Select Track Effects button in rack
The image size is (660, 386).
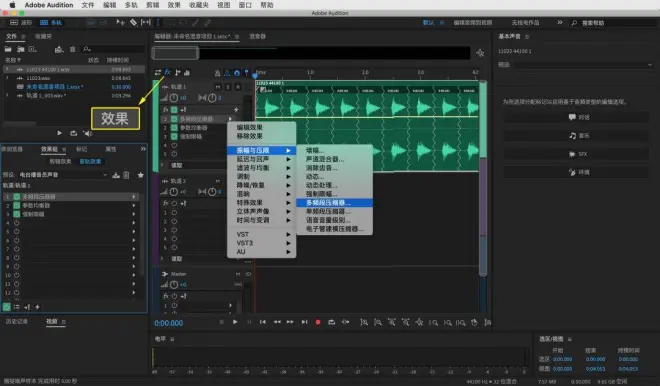tap(90, 162)
